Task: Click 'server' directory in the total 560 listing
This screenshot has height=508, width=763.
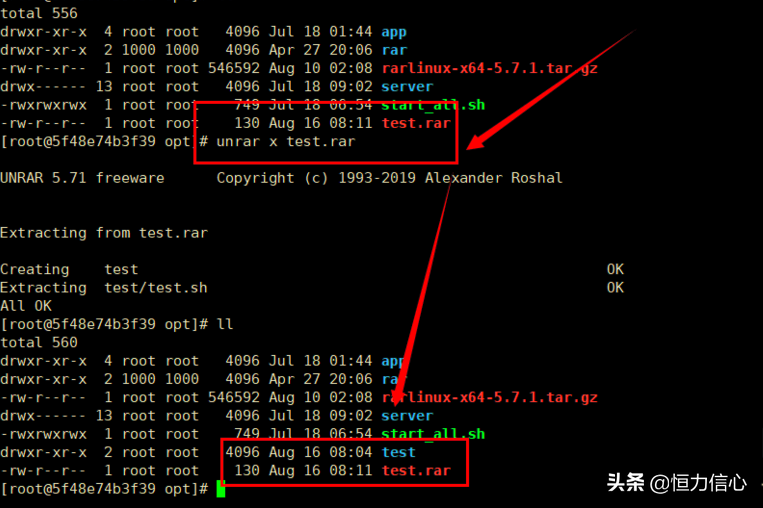Action: pyautogui.click(x=407, y=416)
